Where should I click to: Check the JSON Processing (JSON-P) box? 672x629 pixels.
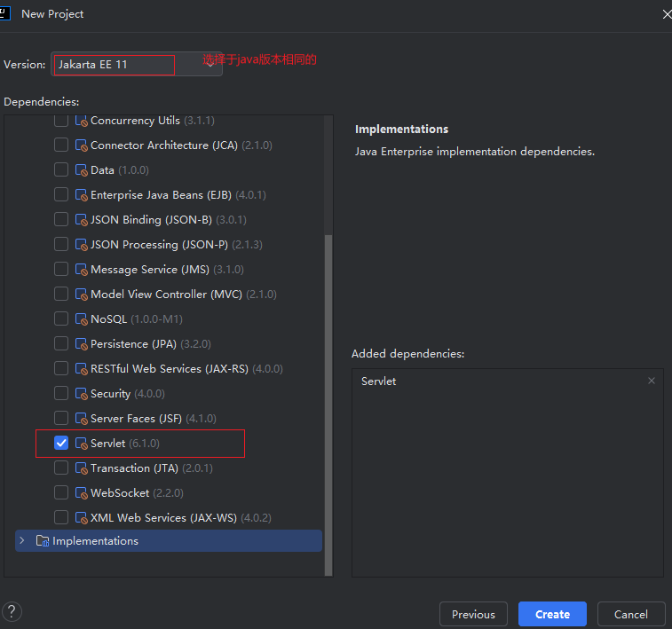pos(61,244)
